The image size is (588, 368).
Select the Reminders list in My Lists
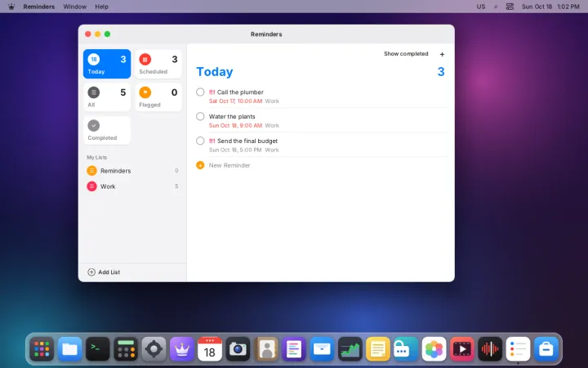pos(132,170)
